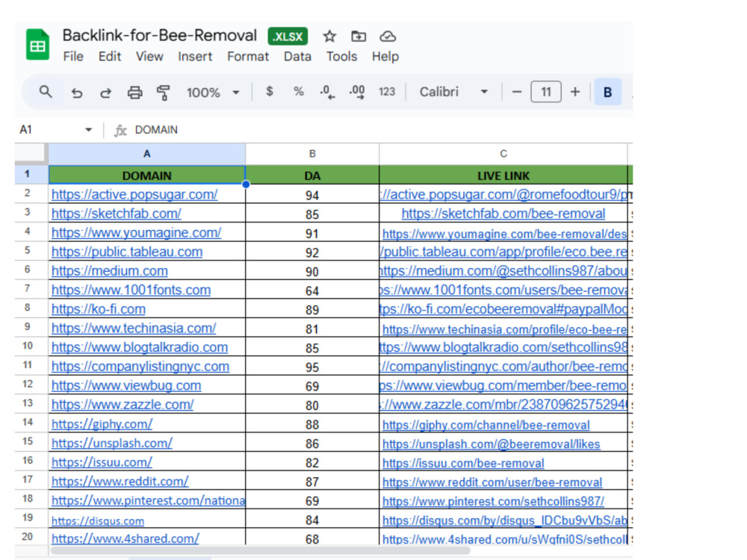Image resolution: width=747 pixels, height=560 pixels.
Task: Open the File menu
Action: (73, 56)
